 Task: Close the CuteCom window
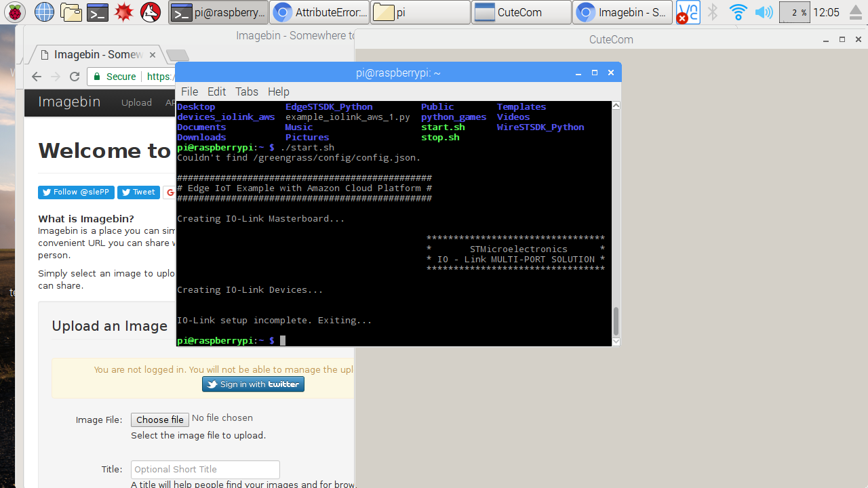pos(858,40)
